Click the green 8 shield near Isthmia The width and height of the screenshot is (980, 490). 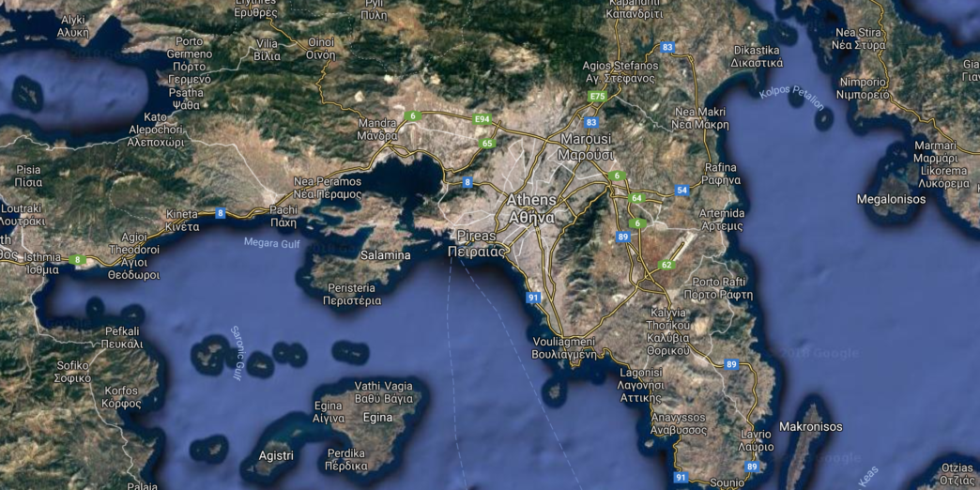pos(78,259)
